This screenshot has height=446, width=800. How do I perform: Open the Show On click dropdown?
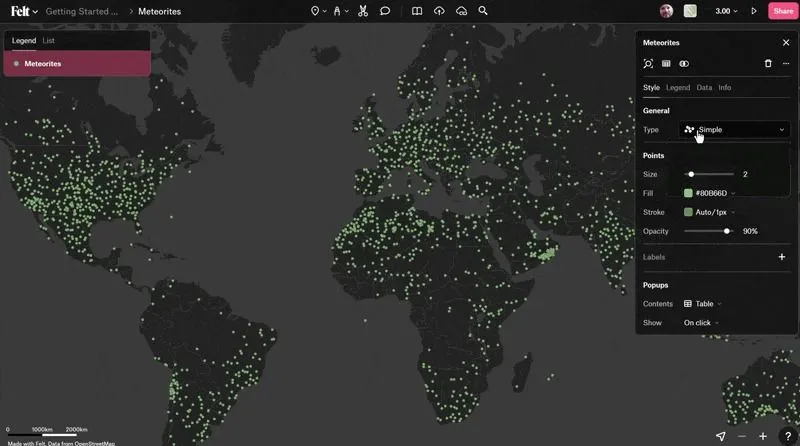pos(701,323)
